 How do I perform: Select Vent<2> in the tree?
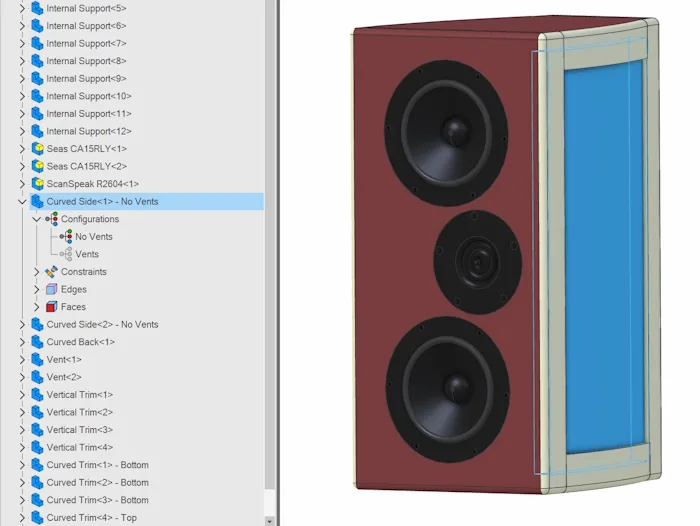click(x=64, y=377)
